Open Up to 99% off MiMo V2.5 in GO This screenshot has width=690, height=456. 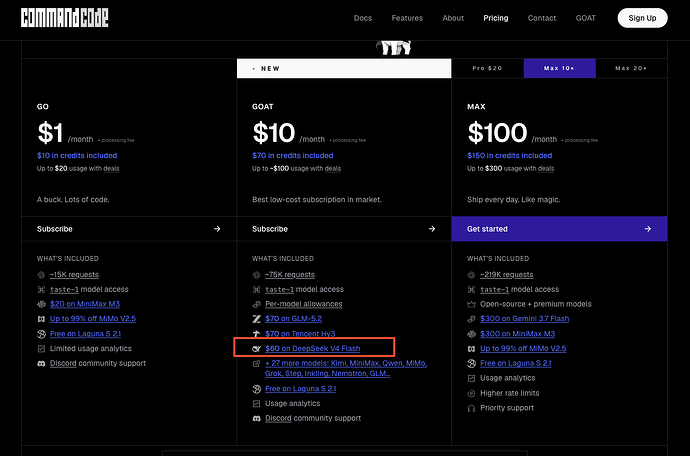pyautogui.click(x=93, y=319)
